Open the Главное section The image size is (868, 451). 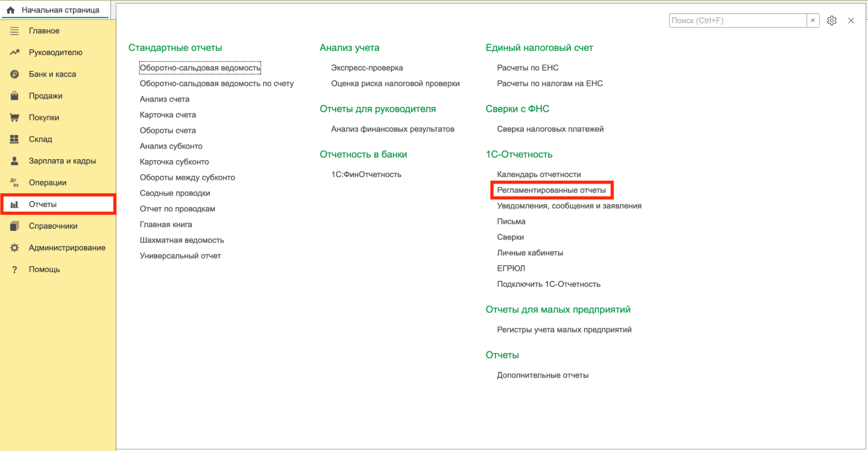[x=44, y=31]
